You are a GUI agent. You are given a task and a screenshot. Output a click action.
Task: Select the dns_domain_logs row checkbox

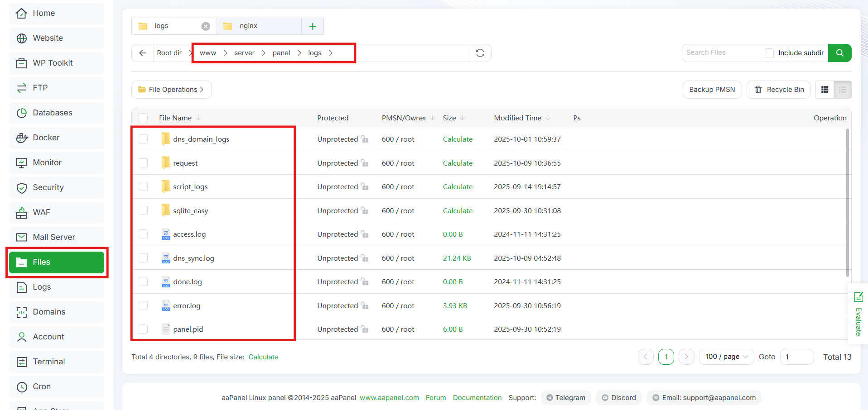(143, 139)
